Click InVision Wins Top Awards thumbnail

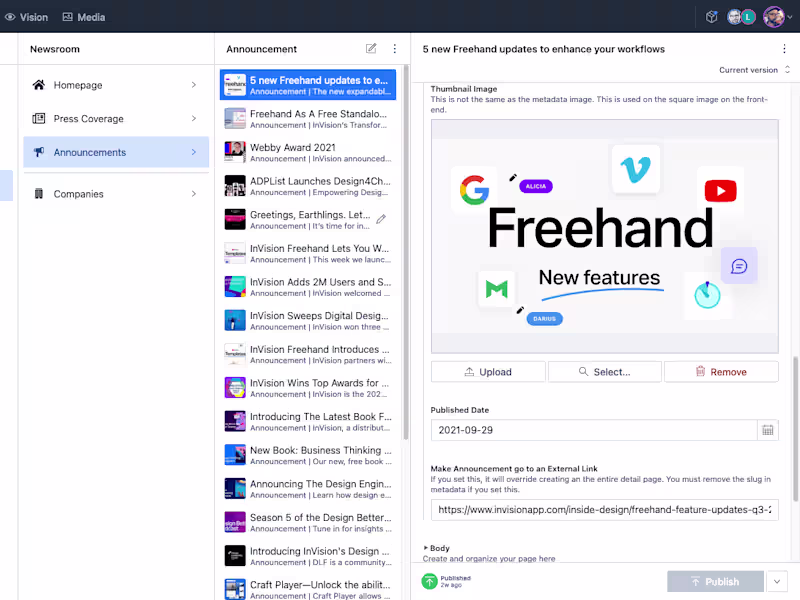coord(235,388)
